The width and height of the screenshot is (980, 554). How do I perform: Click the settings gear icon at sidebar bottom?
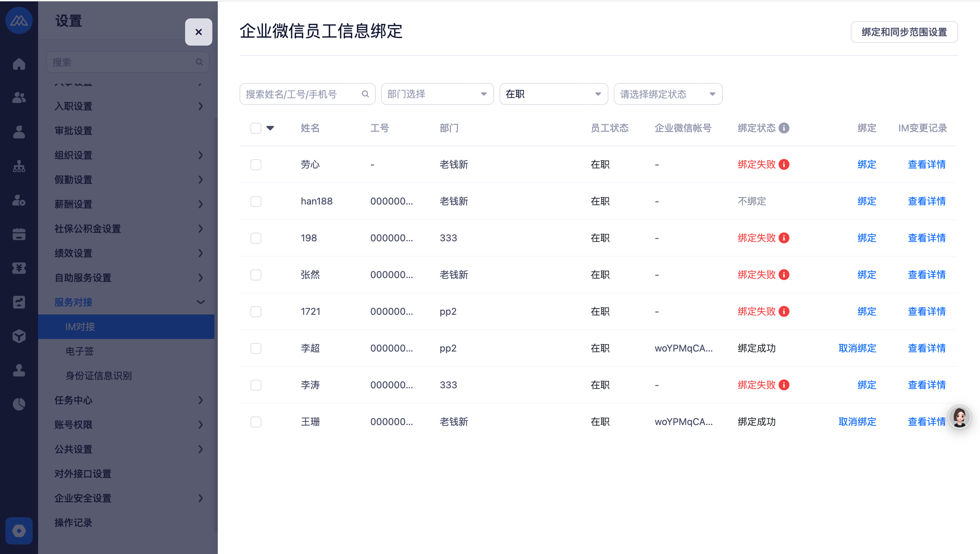tap(19, 531)
